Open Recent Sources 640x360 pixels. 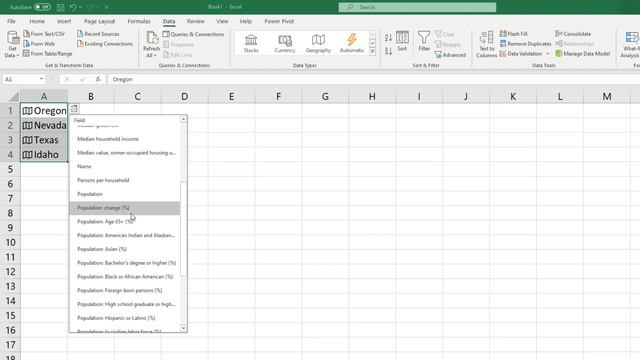coord(98,34)
